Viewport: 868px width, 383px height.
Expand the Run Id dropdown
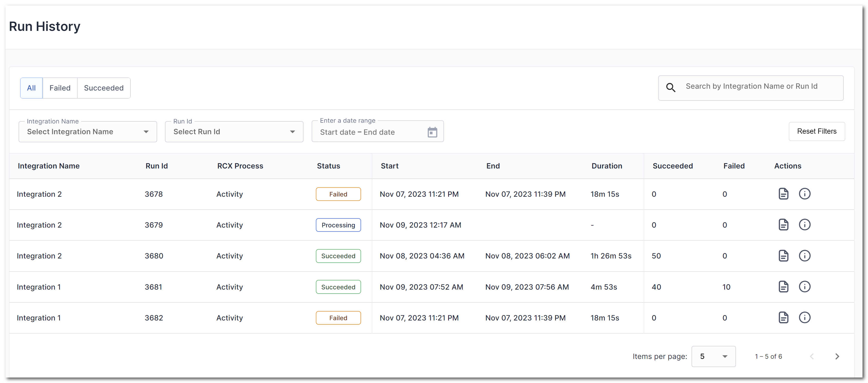click(x=234, y=132)
